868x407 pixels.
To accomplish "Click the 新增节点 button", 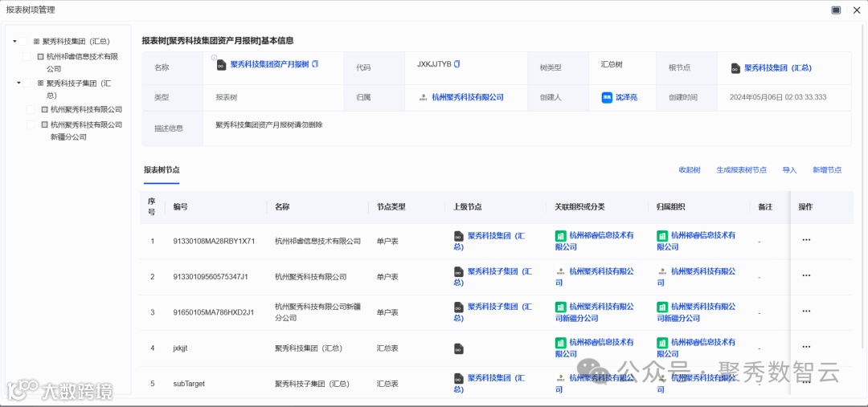I will pyautogui.click(x=827, y=169).
